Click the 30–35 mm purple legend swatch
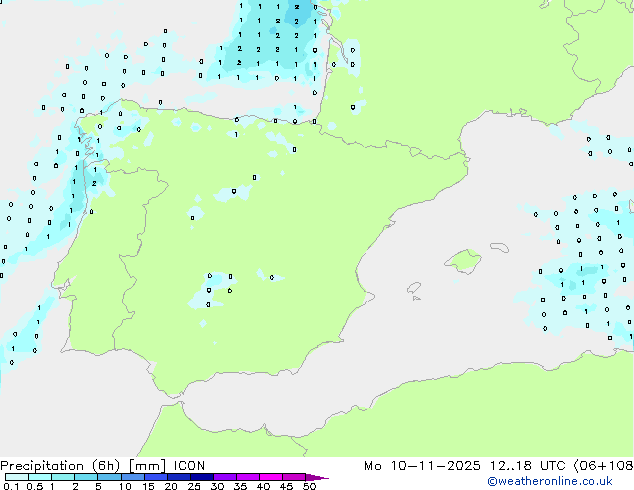This screenshot has width=634, height=490. click(x=224, y=477)
